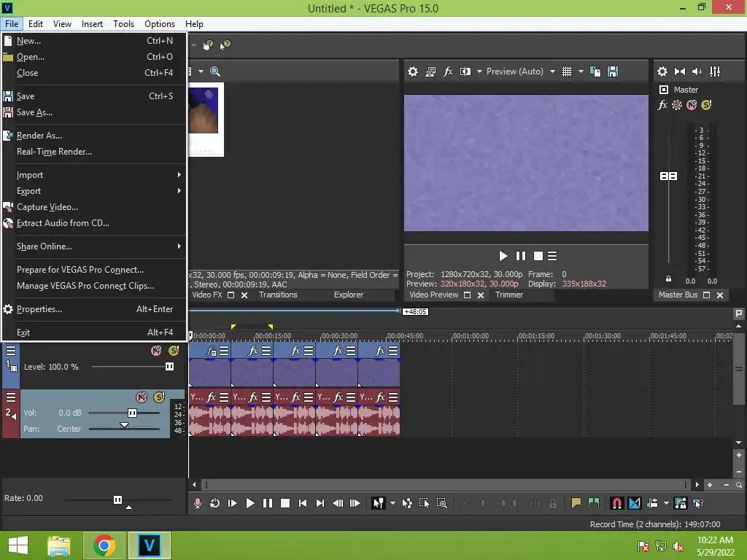This screenshot has height=560, width=747.
Task: Open the Tools menu
Action: [123, 24]
